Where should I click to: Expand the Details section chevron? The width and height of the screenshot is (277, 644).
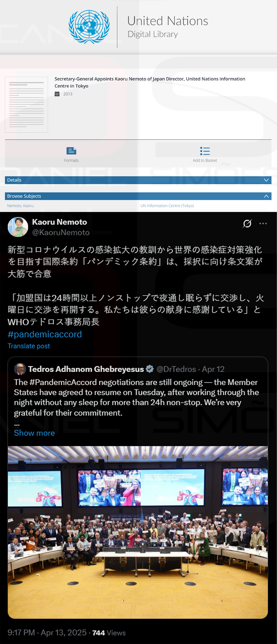[x=266, y=180]
